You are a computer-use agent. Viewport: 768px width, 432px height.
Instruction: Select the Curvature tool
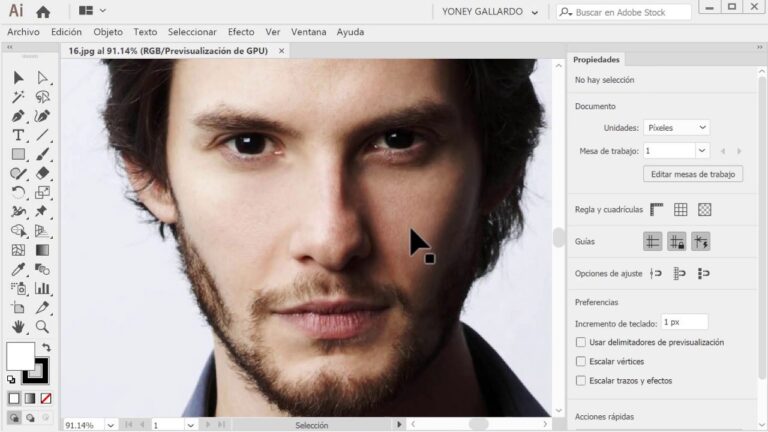pos(42,116)
